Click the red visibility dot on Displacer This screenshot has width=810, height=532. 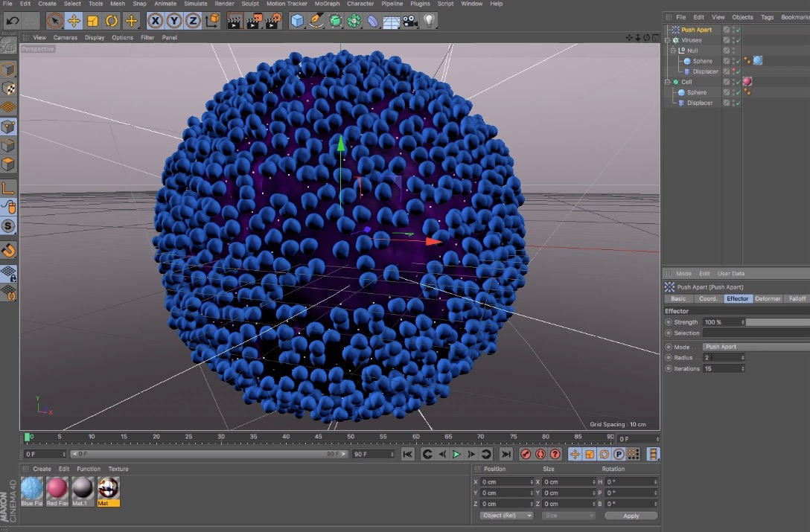(x=734, y=69)
